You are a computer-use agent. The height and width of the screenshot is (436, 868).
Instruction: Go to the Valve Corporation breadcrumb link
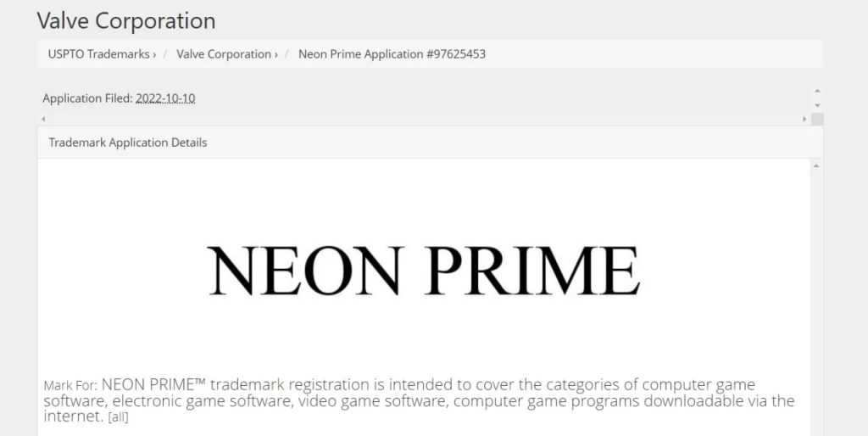tap(224, 54)
